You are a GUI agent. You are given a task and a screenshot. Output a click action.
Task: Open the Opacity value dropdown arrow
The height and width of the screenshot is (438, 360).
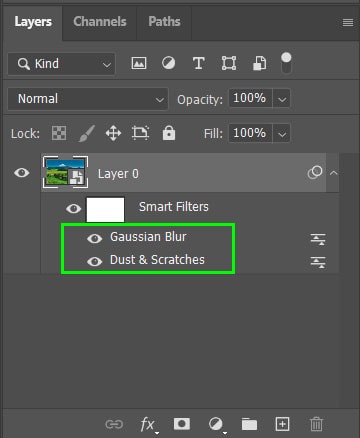click(282, 99)
